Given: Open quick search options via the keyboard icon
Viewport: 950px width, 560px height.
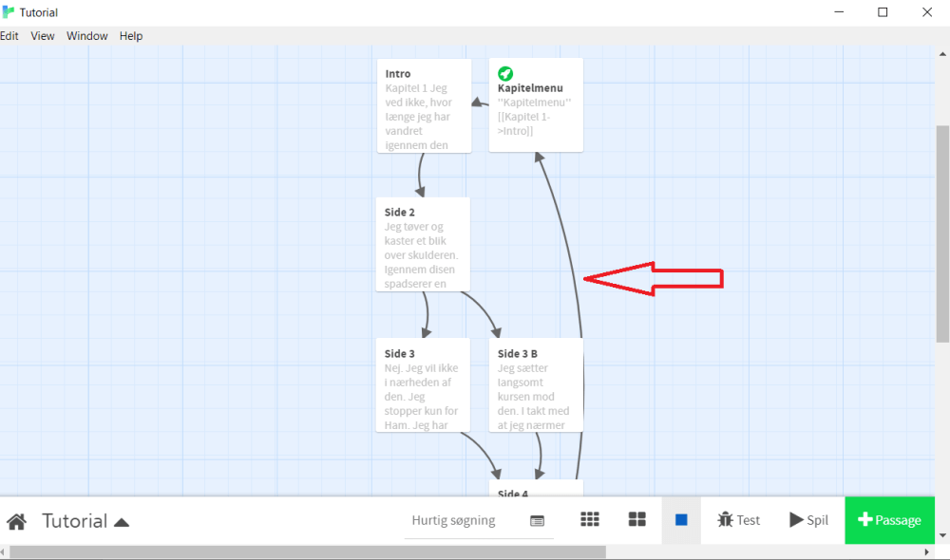Looking at the screenshot, I should (x=537, y=520).
